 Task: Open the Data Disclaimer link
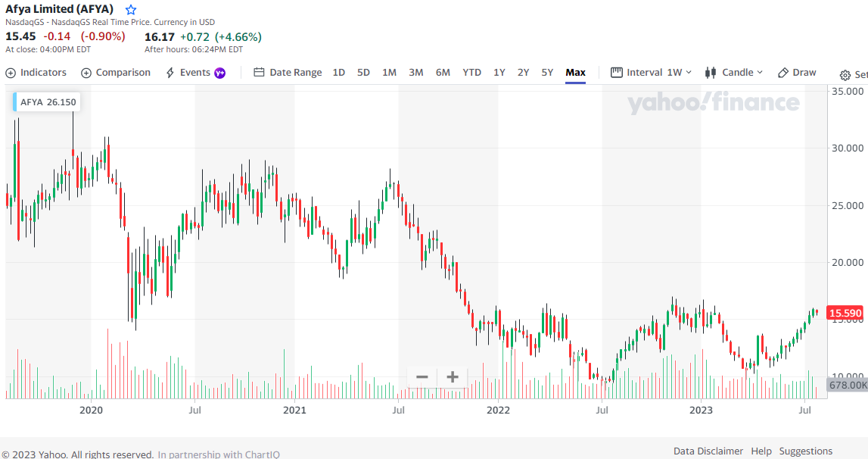tap(708, 451)
